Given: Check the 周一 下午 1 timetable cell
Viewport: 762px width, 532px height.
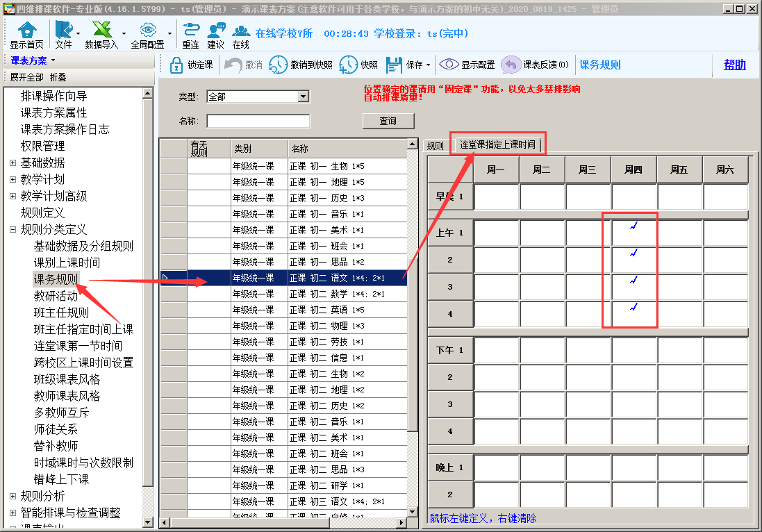Looking at the screenshot, I should [497, 350].
